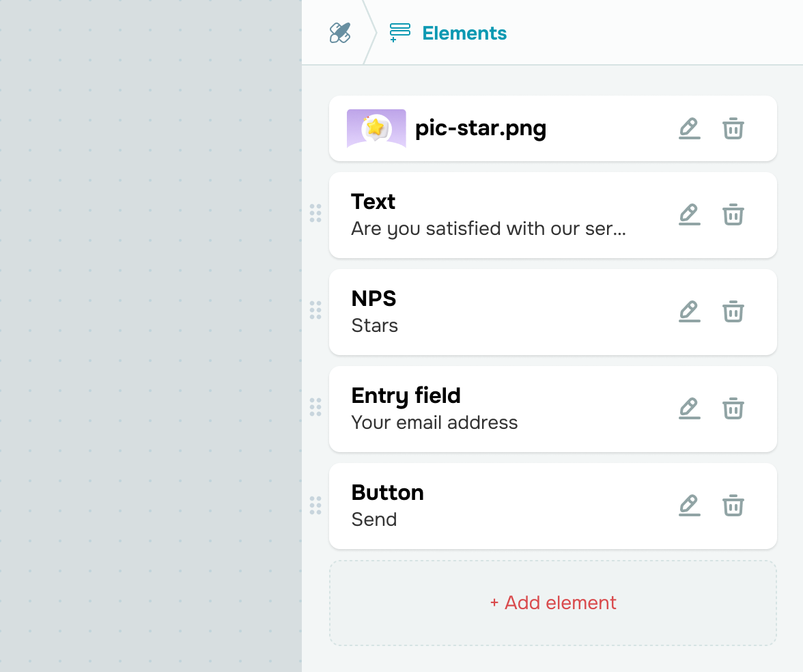Image resolution: width=803 pixels, height=672 pixels.
Task: Click the drag handle beside NPS element
Action: (315, 310)
